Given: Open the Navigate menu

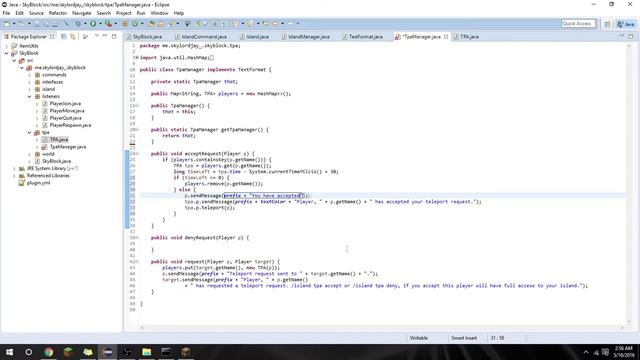Looking at the screenshot, I should pos(82,13).
